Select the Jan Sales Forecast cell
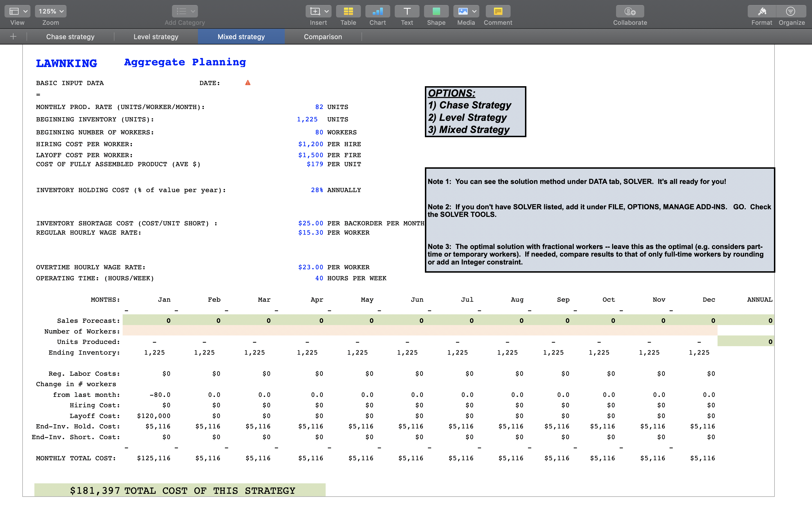This screenshot has height=507, width=812. (x=148, y=321)
